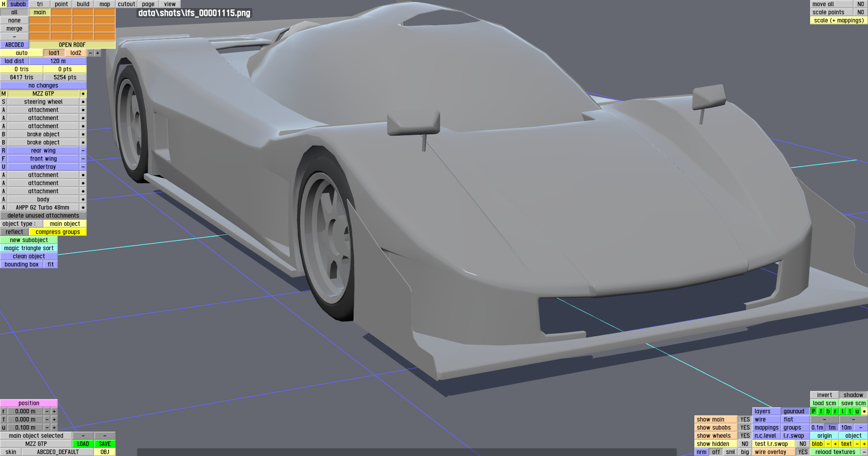Click the M letter beside MZZ GTP
The width and height of the screenshot is (868, 456).
click(x=4, y=94)
